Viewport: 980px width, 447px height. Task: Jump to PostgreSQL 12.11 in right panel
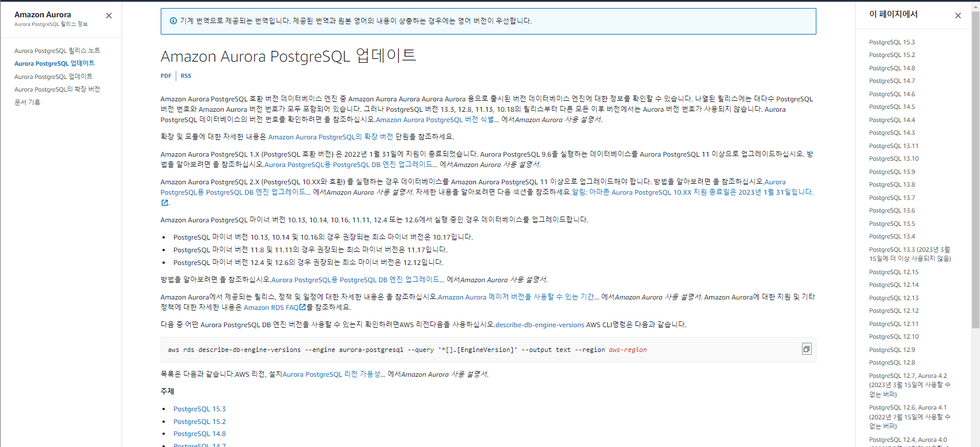[x=894, y=324]
